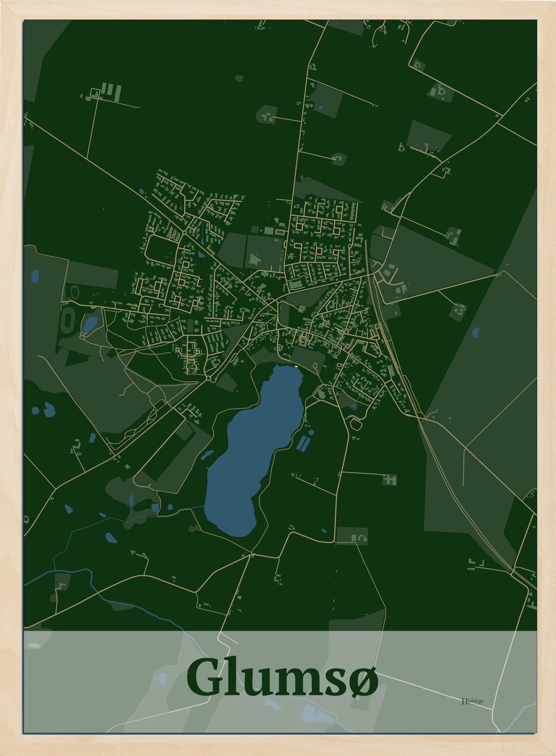Click the white marker on the lake's north shore
This screenshot has width=556, height=756.
point(296,366)
